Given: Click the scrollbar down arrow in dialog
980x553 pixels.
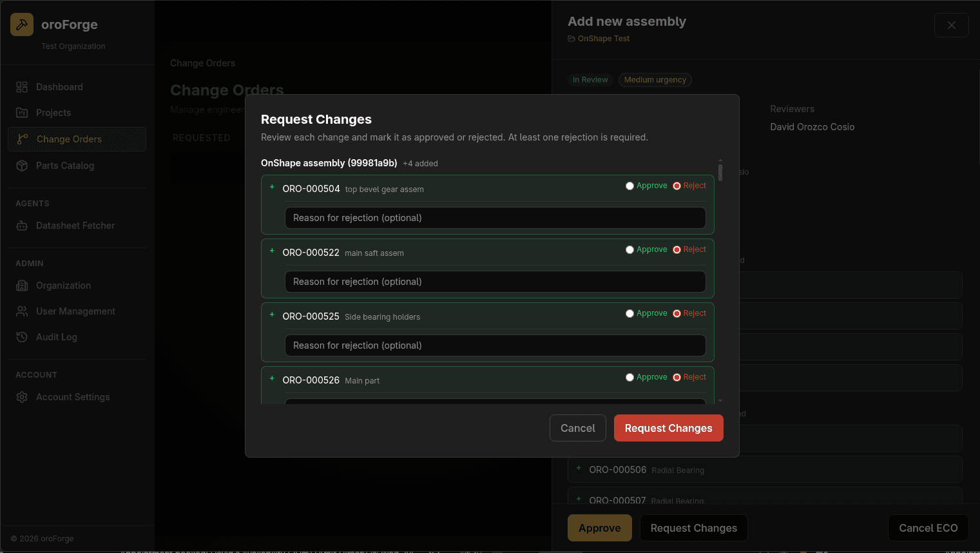Looking at the screenshot, I should pos(720,401).
